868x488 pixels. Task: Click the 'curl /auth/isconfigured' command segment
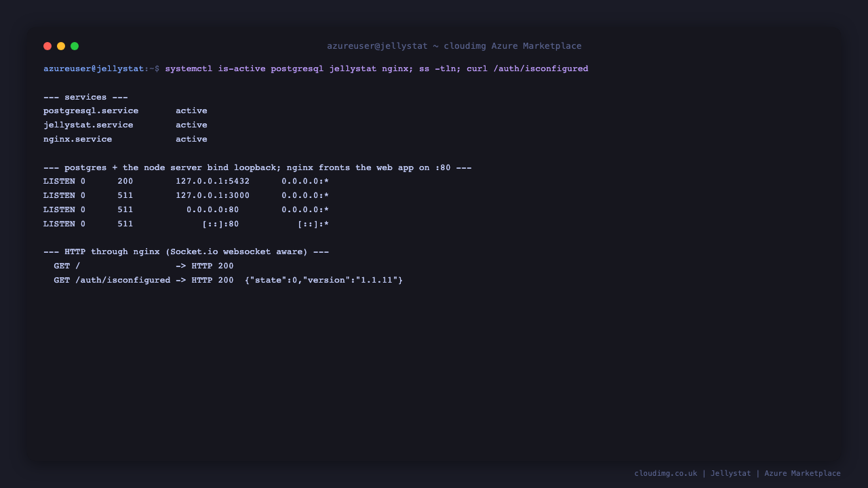pyautogui.click(x=528, y=68)
